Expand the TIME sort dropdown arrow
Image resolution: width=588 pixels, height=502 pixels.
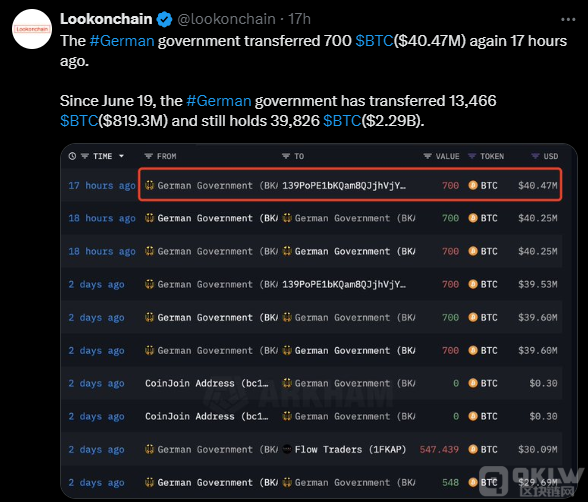[121, 156]
